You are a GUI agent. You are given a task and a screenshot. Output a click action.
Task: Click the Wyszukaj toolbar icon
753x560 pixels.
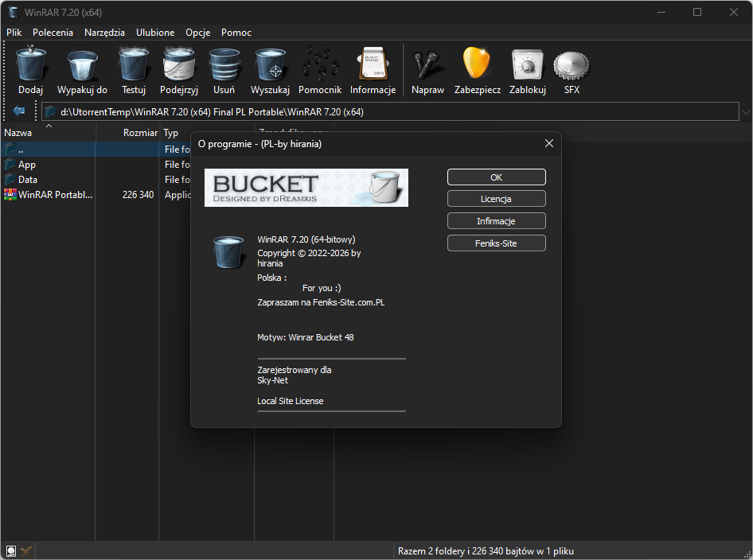[271, 64]
